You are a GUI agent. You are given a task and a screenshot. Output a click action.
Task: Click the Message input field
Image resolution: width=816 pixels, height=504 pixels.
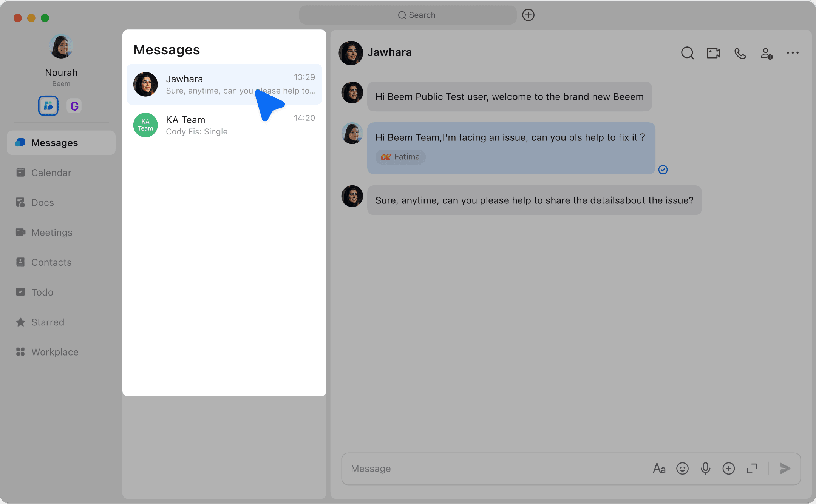491,469
